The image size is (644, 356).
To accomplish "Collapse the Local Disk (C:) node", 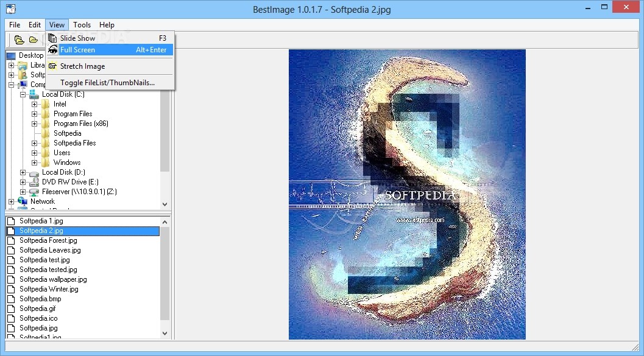I will 23,94.
